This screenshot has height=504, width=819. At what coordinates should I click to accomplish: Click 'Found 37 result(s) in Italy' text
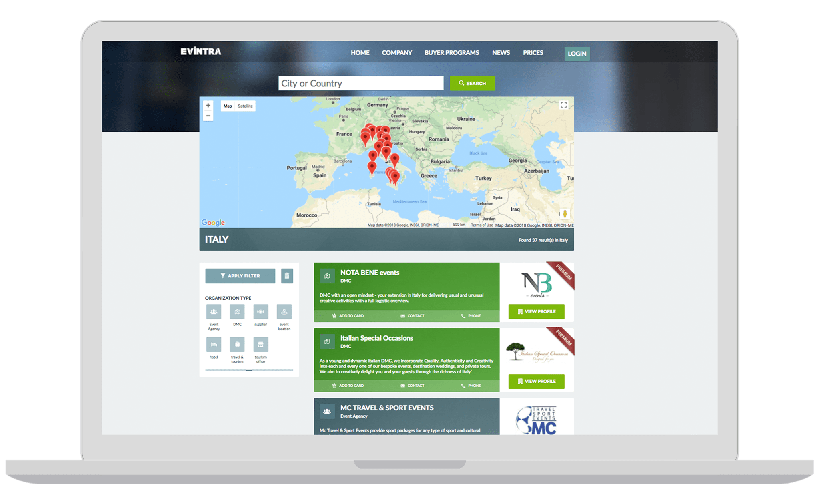pyautogui.click(x=543, y=240)
